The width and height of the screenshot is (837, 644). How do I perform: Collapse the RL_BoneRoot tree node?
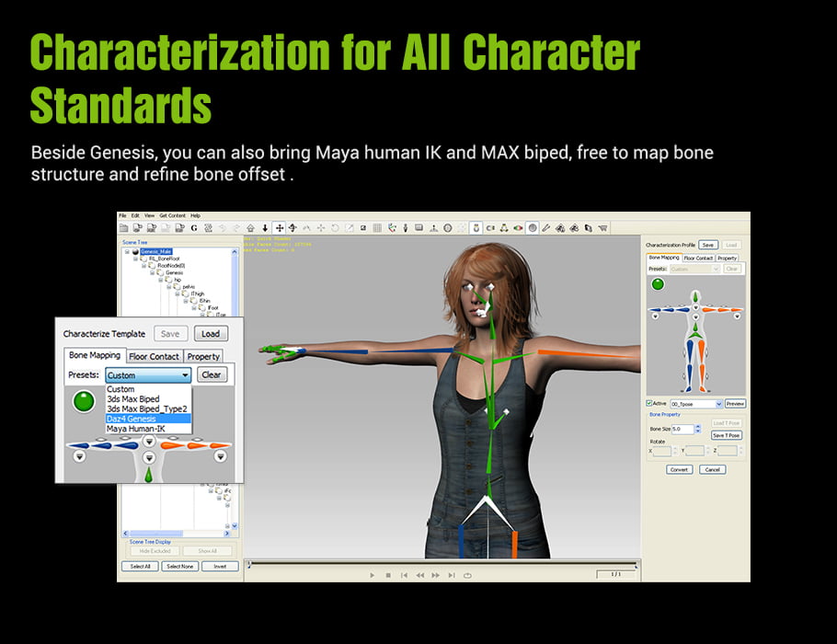(136, 259)
